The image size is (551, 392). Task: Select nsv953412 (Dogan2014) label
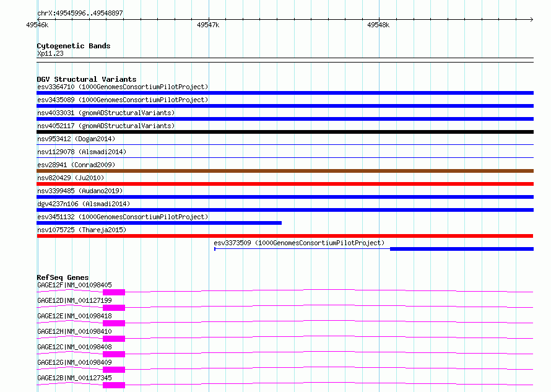click(76, 139)
